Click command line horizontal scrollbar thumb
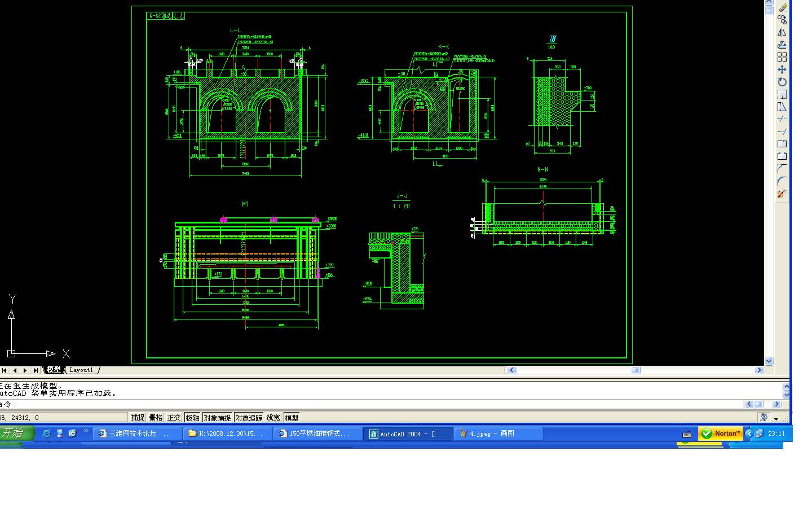The height and width of the screenshot is (508, 812). coord(759,404)
